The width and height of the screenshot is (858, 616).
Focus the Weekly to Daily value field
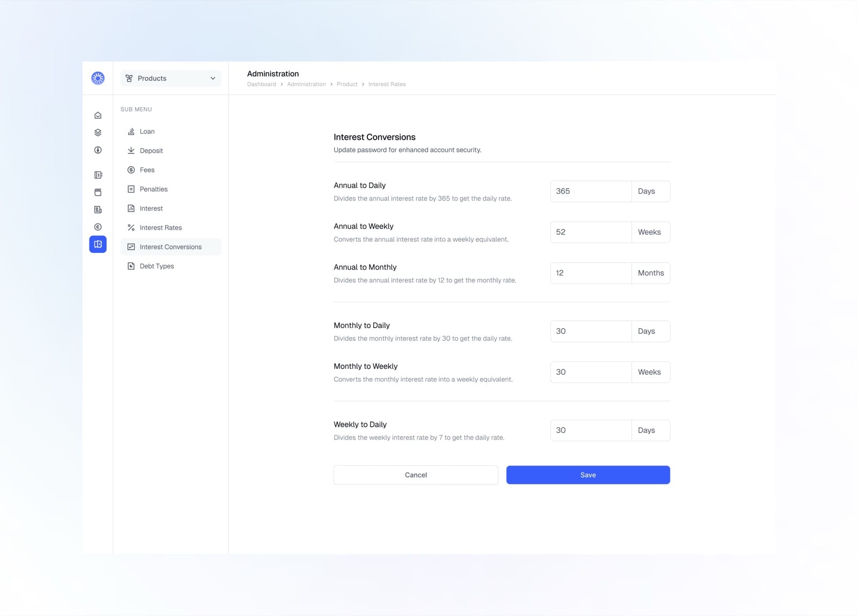tap(590, 431)
